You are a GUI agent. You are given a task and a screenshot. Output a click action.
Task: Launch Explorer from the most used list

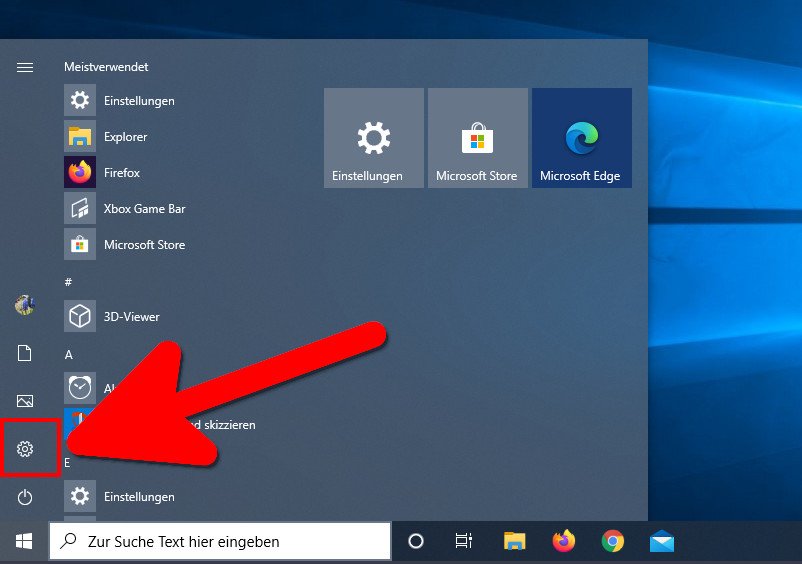coord(105,137)
